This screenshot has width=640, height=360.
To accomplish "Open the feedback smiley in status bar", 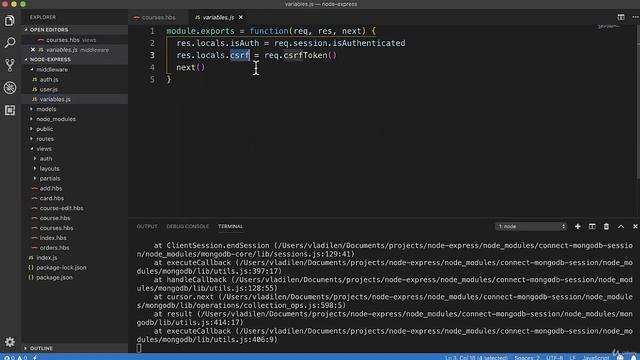I will 620,358.
